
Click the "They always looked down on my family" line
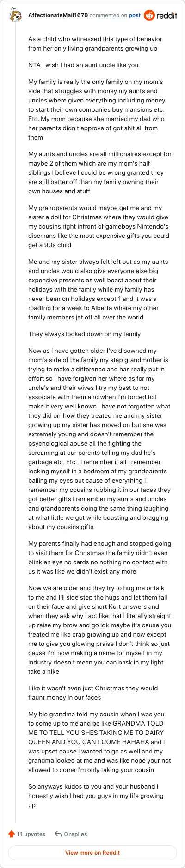84,334
